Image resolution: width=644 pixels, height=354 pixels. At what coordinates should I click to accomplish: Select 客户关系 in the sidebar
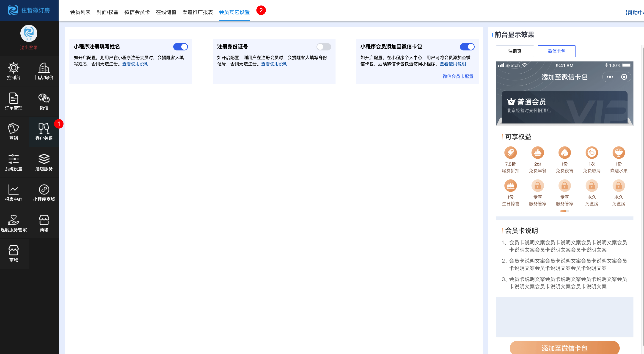(44, 132)
